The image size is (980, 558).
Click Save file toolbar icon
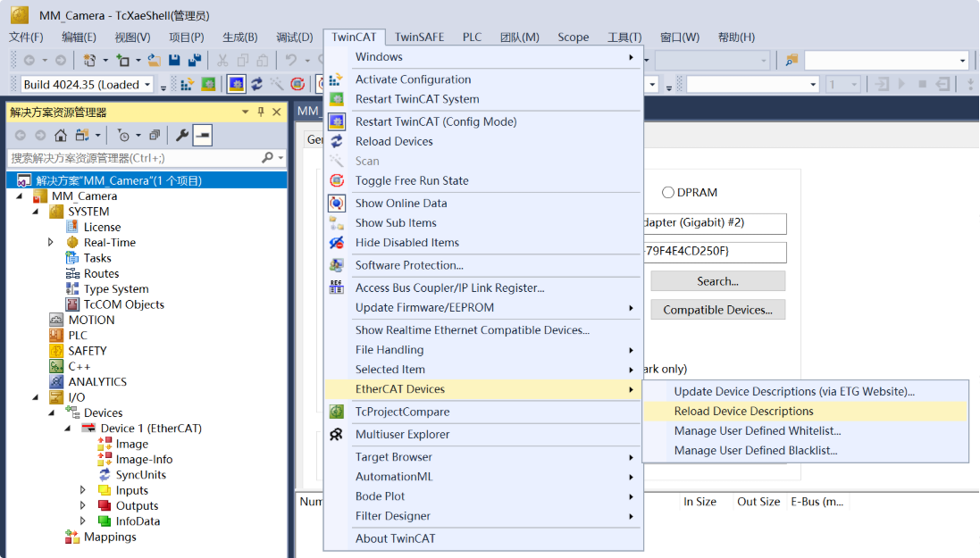pos(174,61)
